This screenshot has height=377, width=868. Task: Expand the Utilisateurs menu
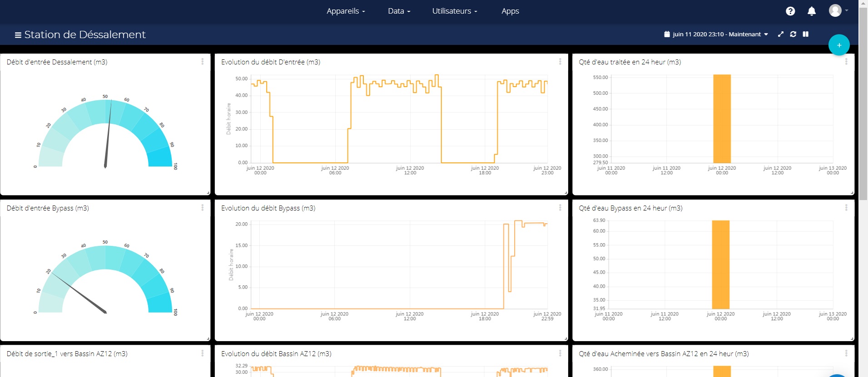point(455,11)
